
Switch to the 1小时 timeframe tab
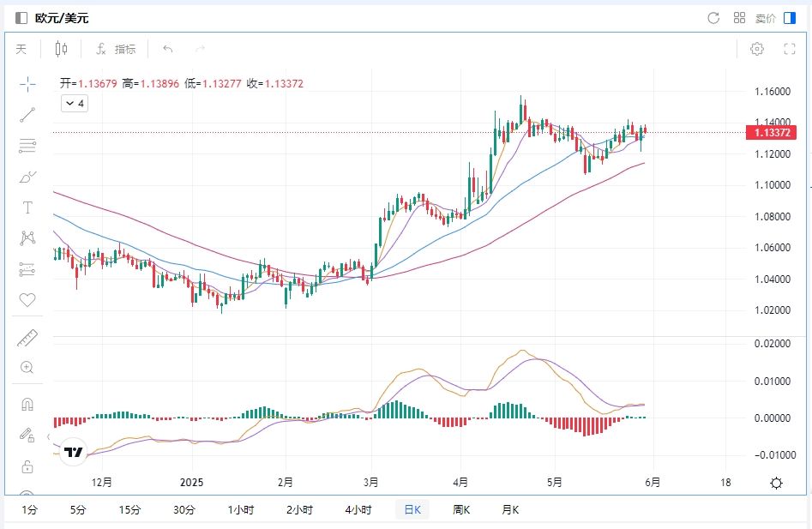[241, 509]
